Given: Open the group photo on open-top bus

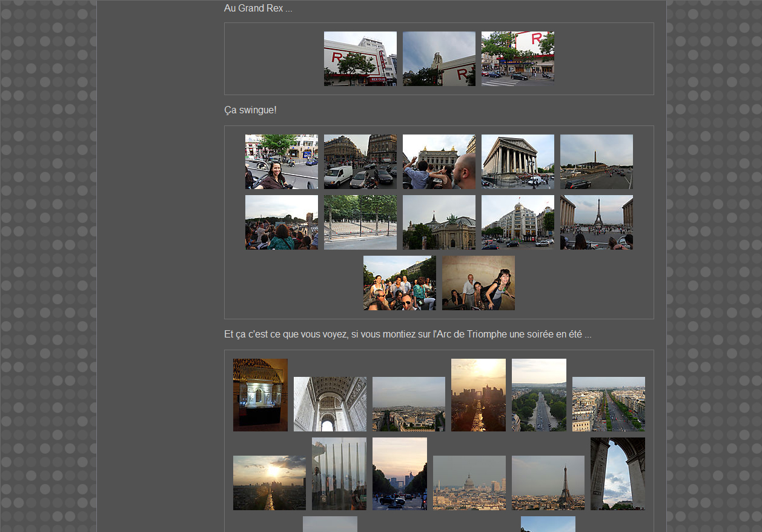Looking at the screenshot, I should point(399,283).
